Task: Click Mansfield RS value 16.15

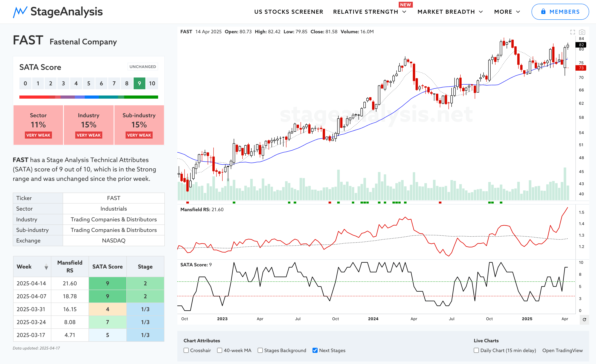Action: pos(70,309)
